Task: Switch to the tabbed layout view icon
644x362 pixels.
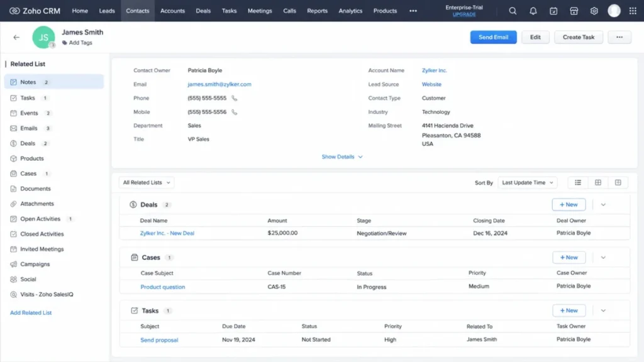Action: click(618, 183)
